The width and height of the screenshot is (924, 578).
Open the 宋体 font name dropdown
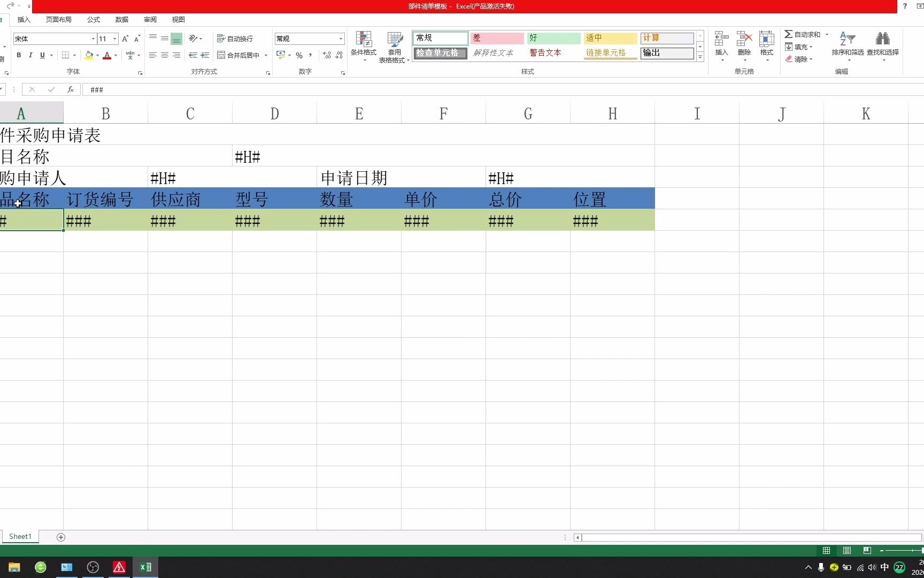point(93,39)
